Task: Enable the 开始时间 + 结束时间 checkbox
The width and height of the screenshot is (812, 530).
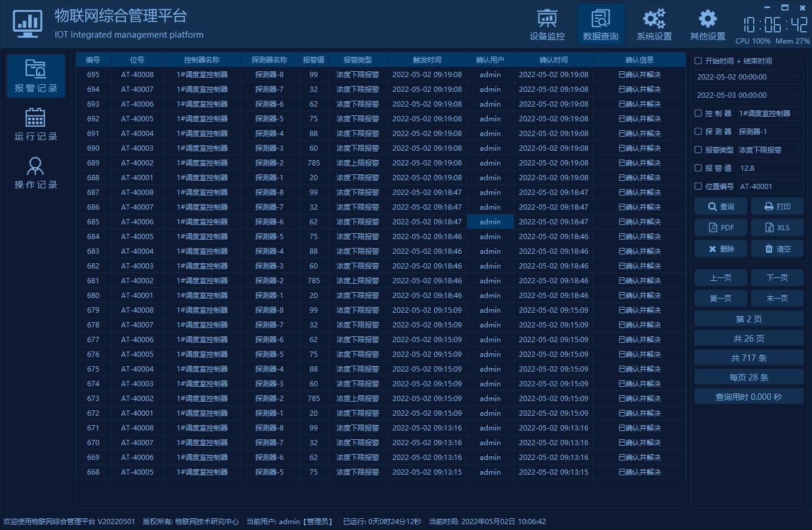Action: [x=698, y=61]
